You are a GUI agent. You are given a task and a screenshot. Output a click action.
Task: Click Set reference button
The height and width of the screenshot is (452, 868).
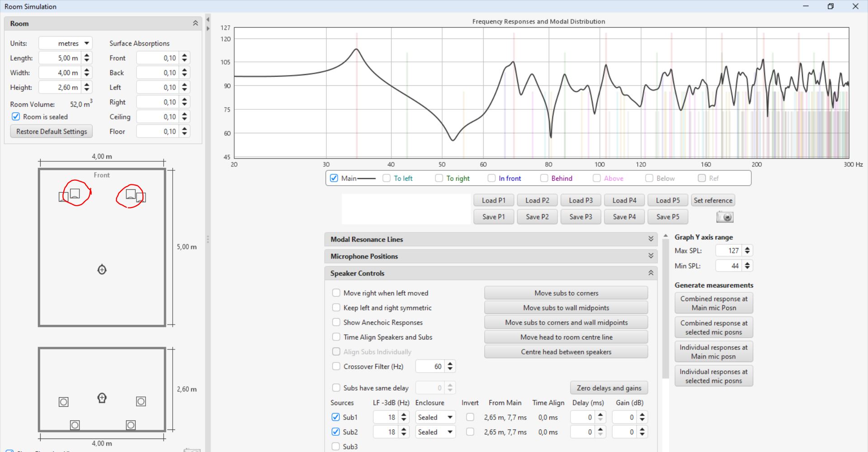pyautogui.click(x=713, y=200)
